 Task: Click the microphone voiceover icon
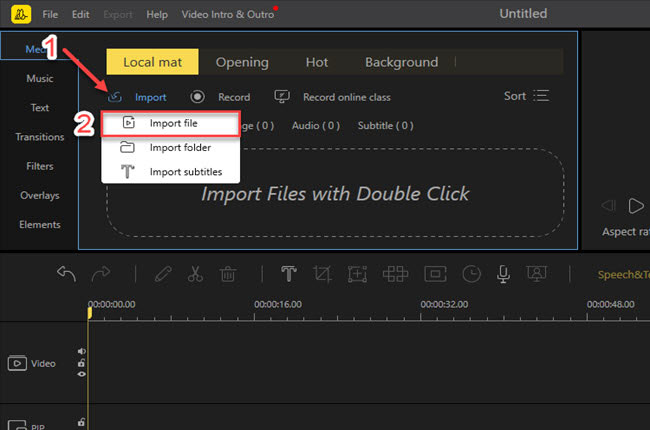(x=504, y=274)
